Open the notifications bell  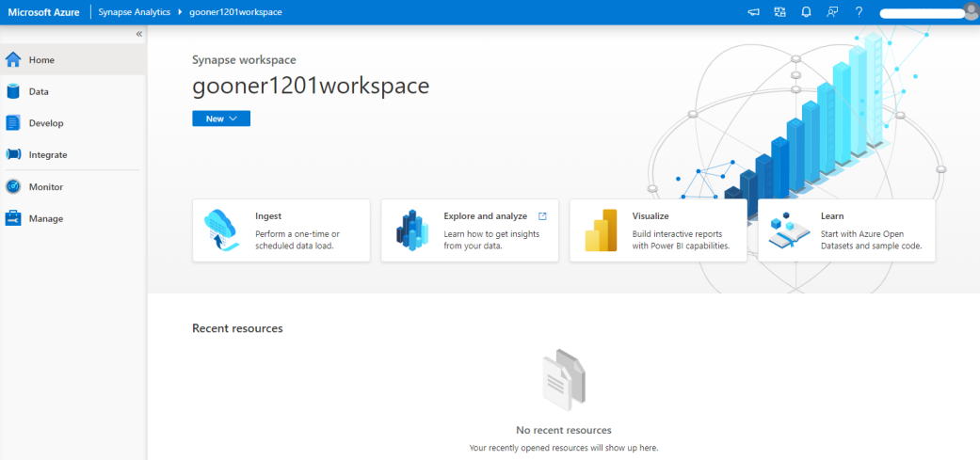(806, 12)
